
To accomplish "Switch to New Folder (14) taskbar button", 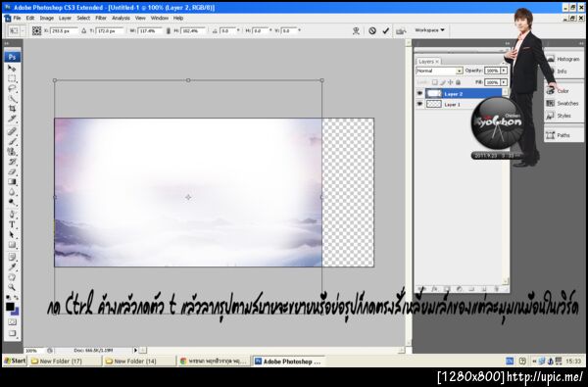I will 139,362.
